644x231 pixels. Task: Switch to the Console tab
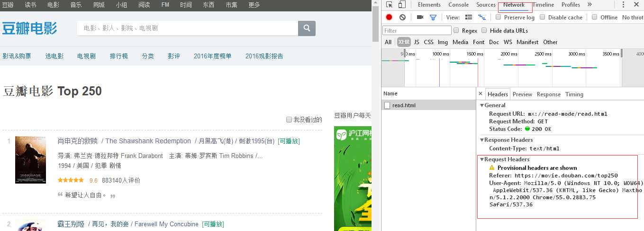pos(459,5)
